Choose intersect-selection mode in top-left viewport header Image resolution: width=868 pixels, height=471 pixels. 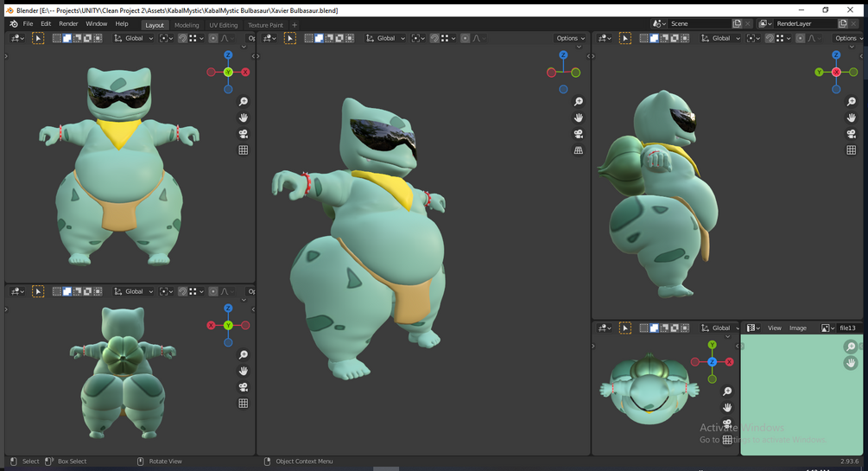point(98,38)
